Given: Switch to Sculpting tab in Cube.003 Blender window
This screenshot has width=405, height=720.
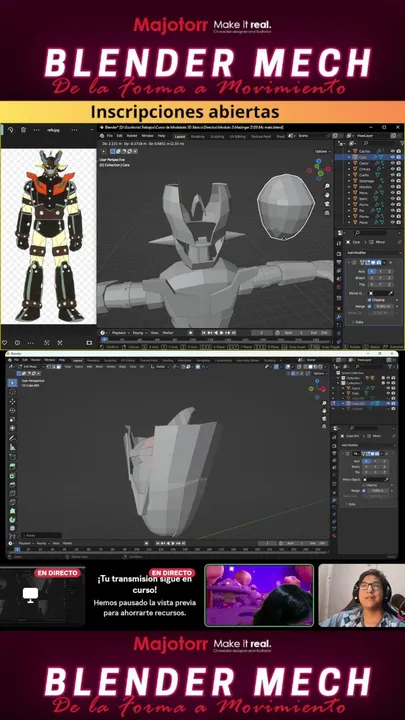Looking at the screenshot, I should coord(111,360).
